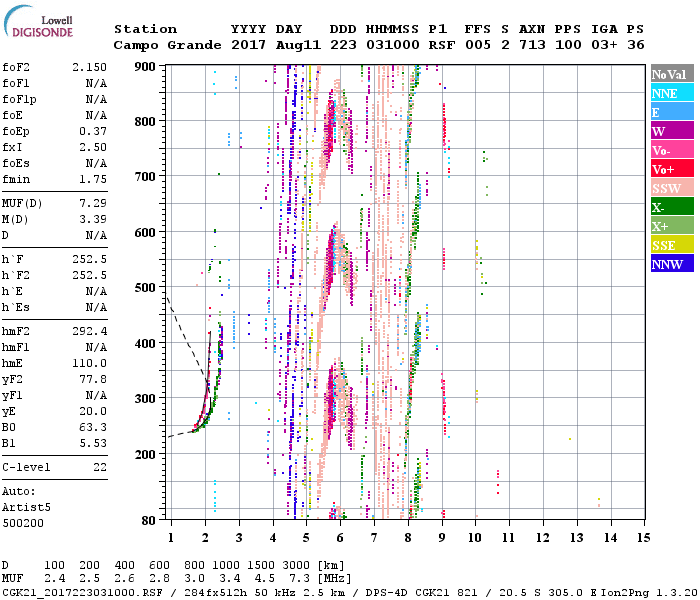700x600 pixels.
Task: Click the 900 km height axis label
Action: click(145, 67)
